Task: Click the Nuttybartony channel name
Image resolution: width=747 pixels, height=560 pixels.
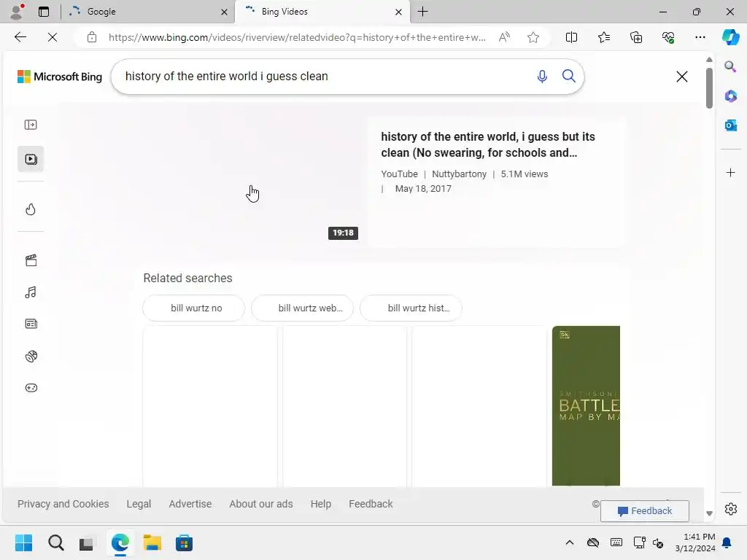Action: (x=460, y=174)
